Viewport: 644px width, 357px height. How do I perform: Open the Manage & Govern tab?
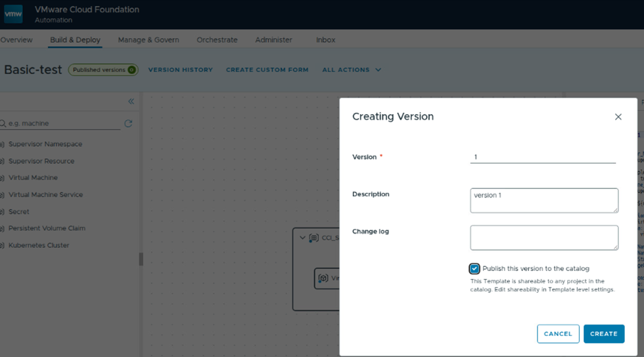pyautogui.click(x=149, y=40)
